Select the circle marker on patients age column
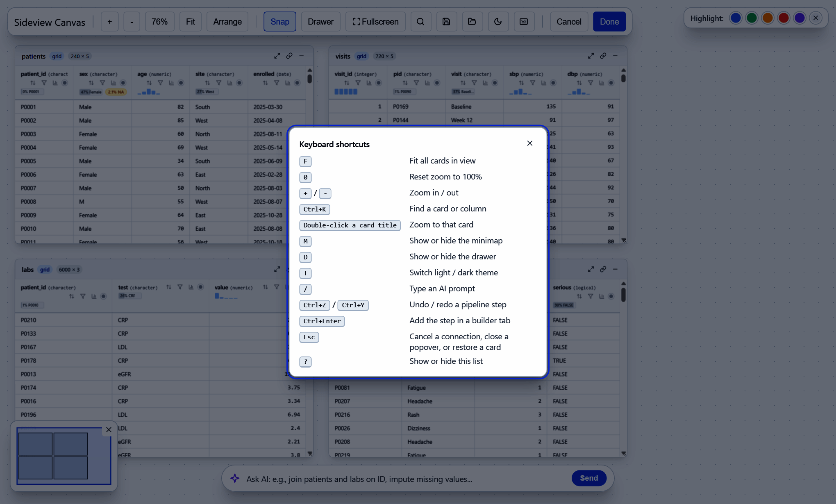Viewport: 836px width, 504px height. (x=181, y=83)
